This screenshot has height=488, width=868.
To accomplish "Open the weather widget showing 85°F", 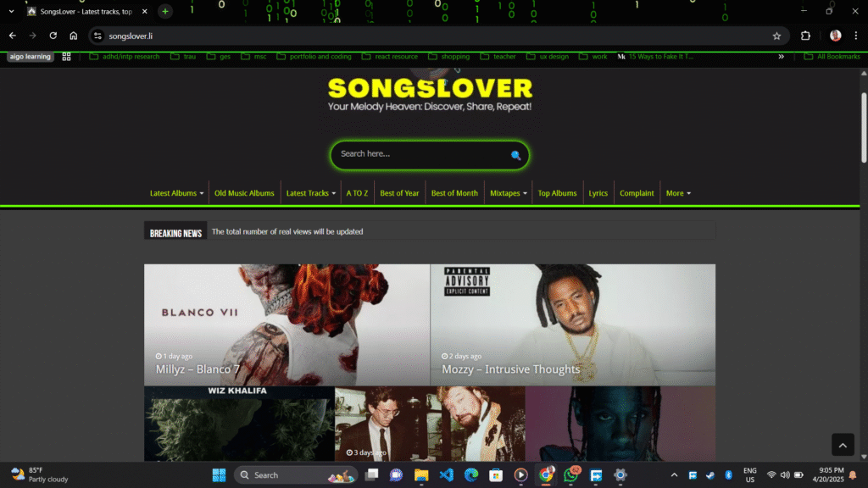I will [40, 474].
